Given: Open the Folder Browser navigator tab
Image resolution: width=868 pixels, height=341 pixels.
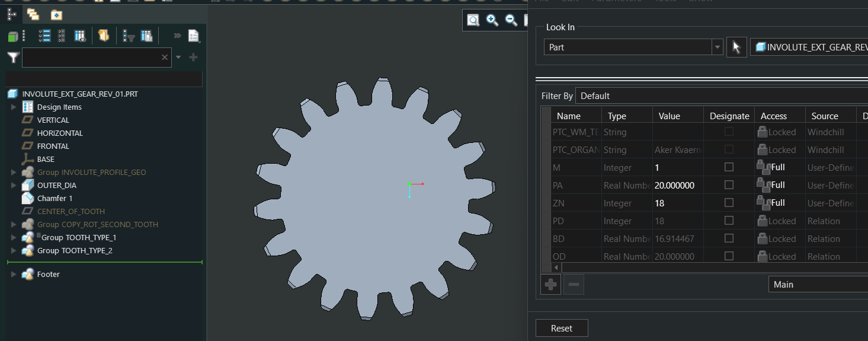Looking at the screenshot, I should pos(33,15).
